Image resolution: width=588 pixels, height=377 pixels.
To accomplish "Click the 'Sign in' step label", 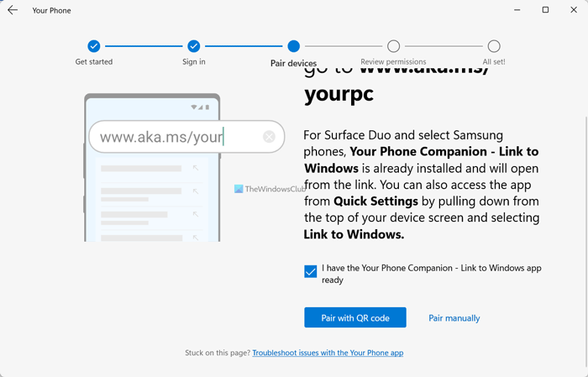I will click(194, 62).
